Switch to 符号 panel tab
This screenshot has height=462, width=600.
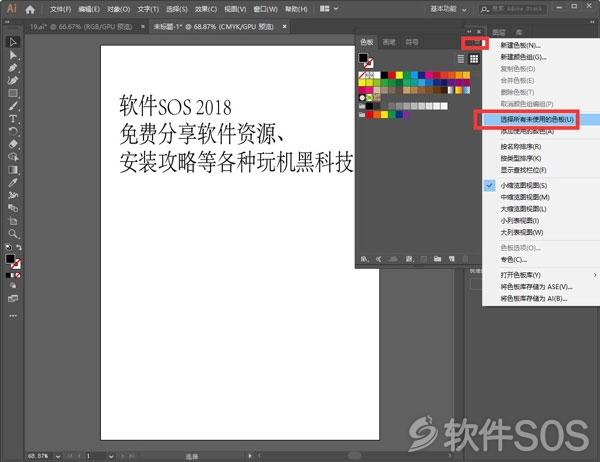(x=412, y=42)
